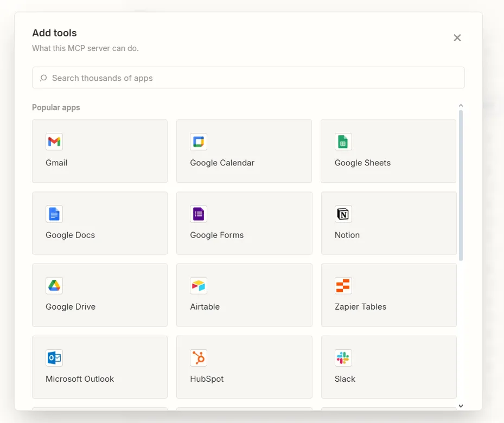Click 'What this MCP server can do' subtitle
This screenshot has width=504, height=423.
(x=85, y=48)
